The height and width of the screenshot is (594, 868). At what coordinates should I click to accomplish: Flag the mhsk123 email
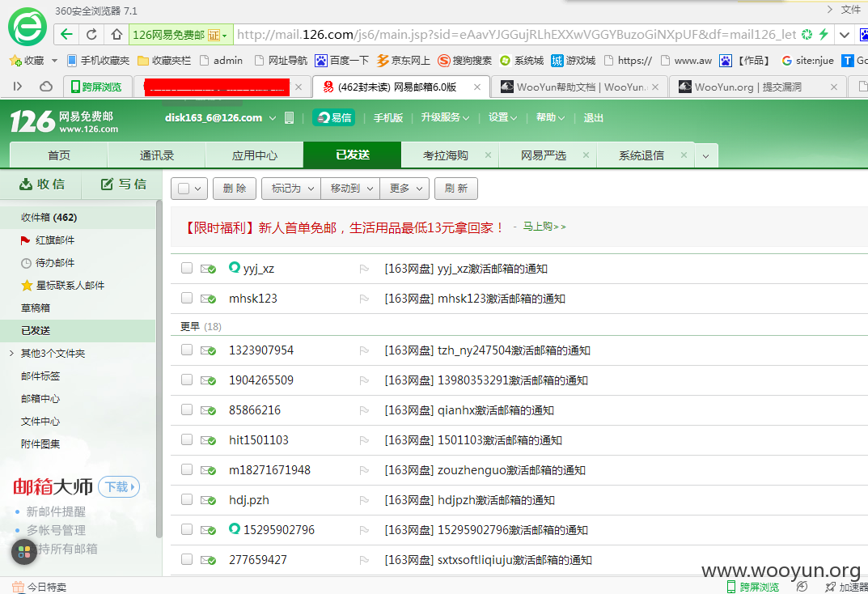[364, 299]
